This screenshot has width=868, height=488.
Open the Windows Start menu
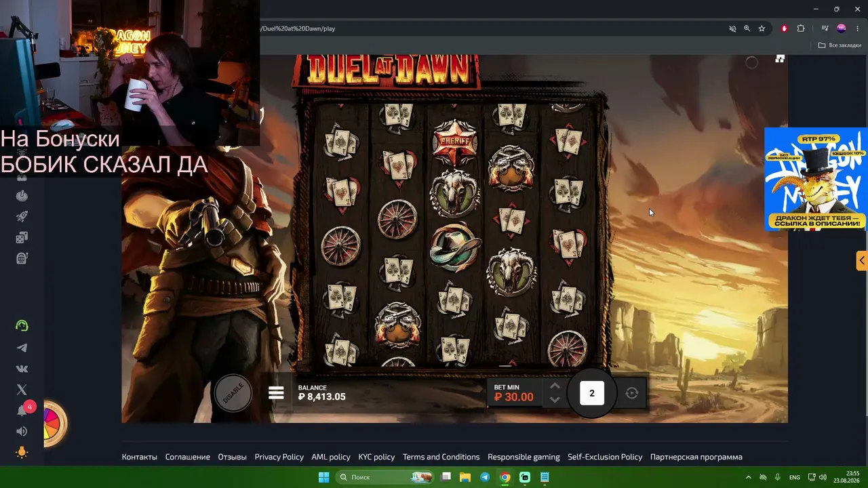point(323,477)
